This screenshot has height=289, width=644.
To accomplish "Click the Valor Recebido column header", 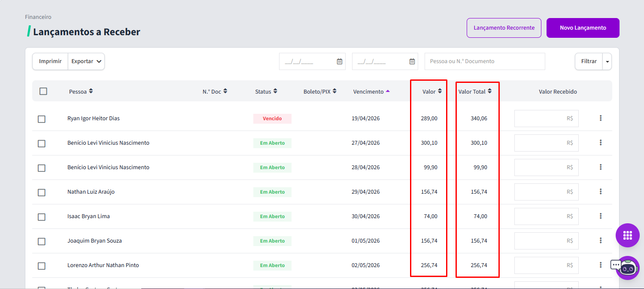I will [558, 91].
